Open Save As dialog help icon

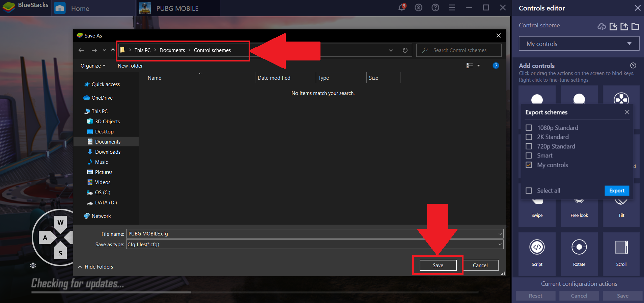coord(496,66)
